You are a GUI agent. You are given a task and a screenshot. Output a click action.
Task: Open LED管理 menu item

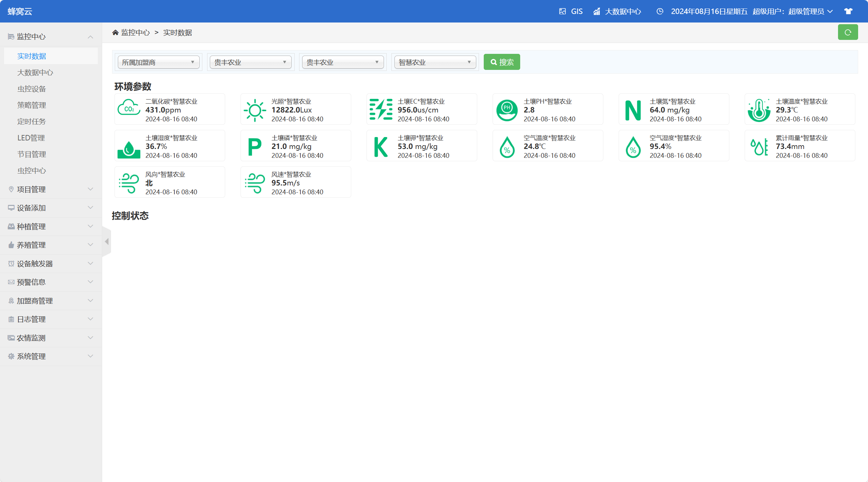pyautogui.click(x=51, y=138)
